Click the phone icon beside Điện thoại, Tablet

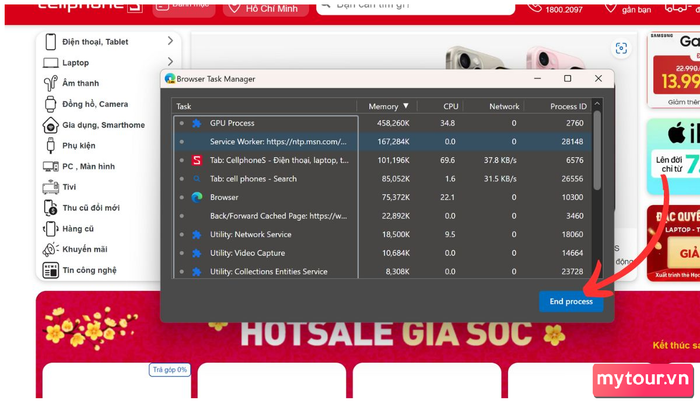coord(50,42)
